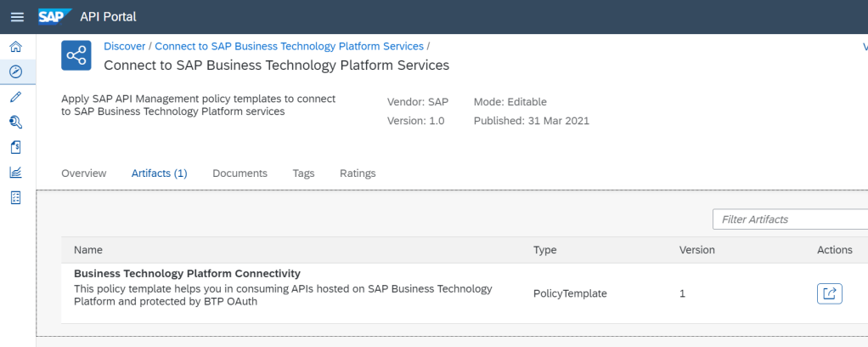Click the SAP logo
The image size is (868, 347).
54,17
